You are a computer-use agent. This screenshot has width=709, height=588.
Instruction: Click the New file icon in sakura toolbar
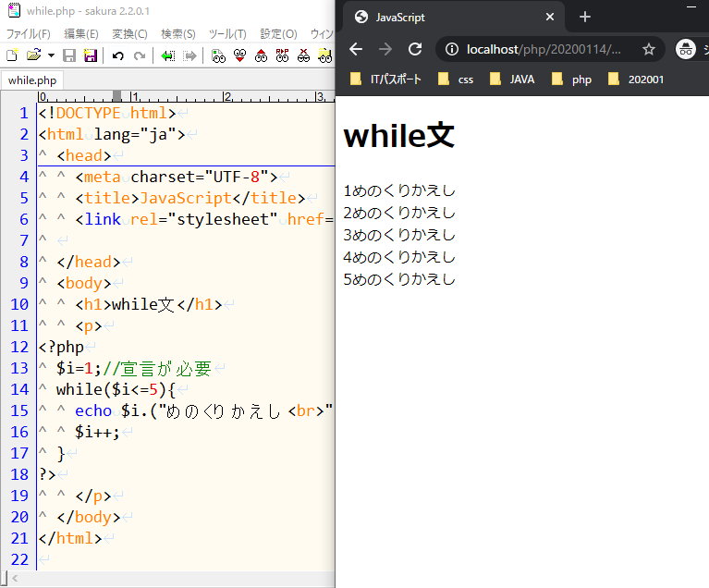[x=12, y=55]
